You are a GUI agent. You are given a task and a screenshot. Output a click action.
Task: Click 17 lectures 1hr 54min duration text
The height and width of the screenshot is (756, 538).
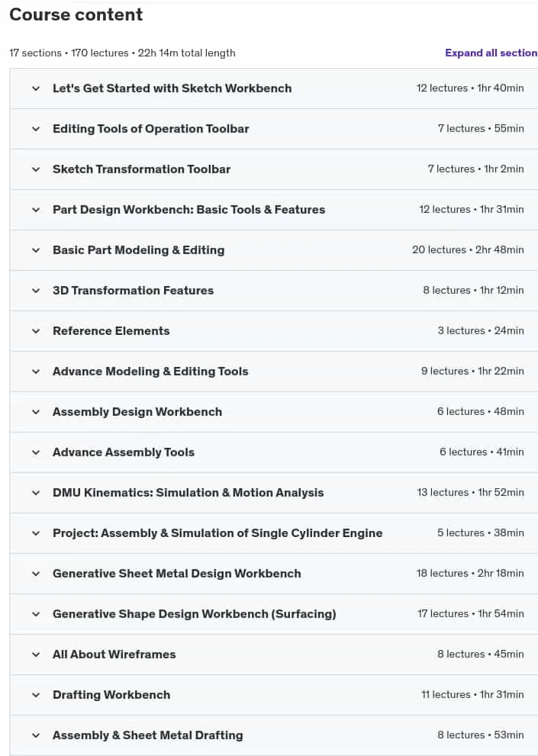tap(470, 613)
